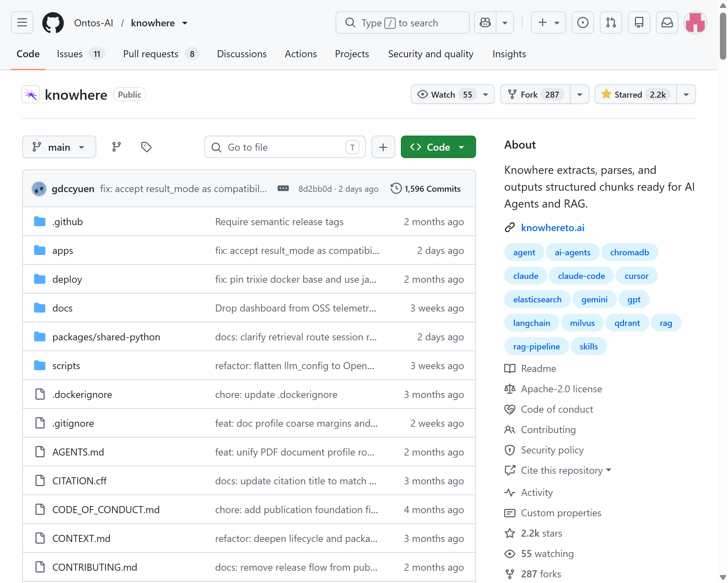
Task: Open commit 8d2bb0d
Action: (x=315, y=189)
